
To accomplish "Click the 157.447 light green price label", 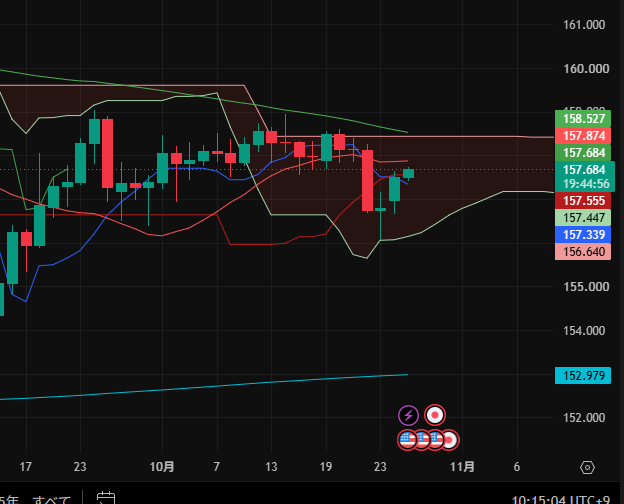I will [x=583, y=218].
